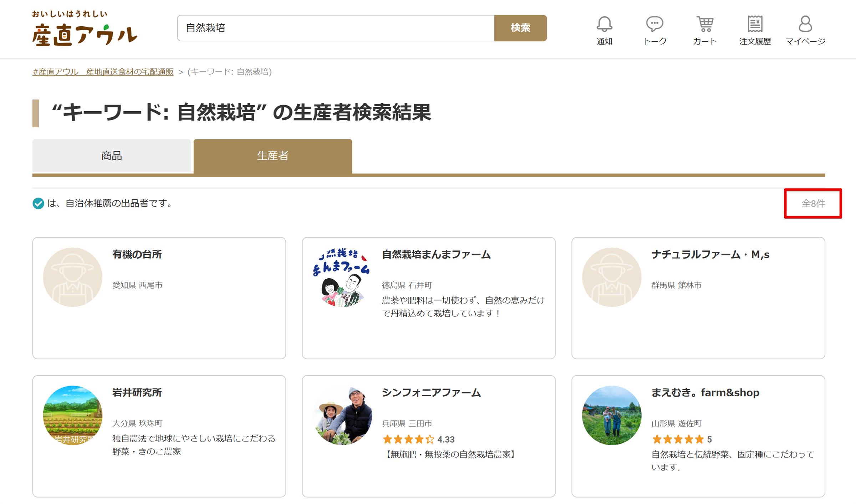This screenshot has height=504, width=856.
Task: Click 農薬や肥料は一切使わず description text
Action: tap(463, 307)
